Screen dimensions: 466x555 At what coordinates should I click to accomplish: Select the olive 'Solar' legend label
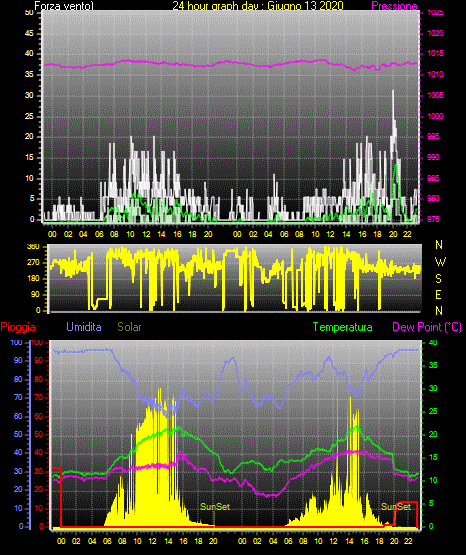[x=129, y=327]
